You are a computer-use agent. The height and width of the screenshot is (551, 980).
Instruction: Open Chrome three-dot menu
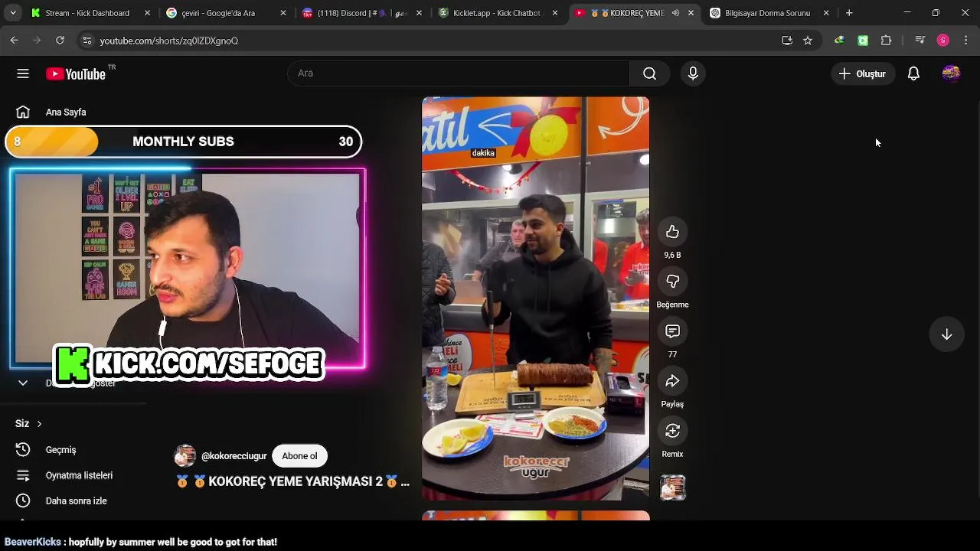[x=966, y=41]
